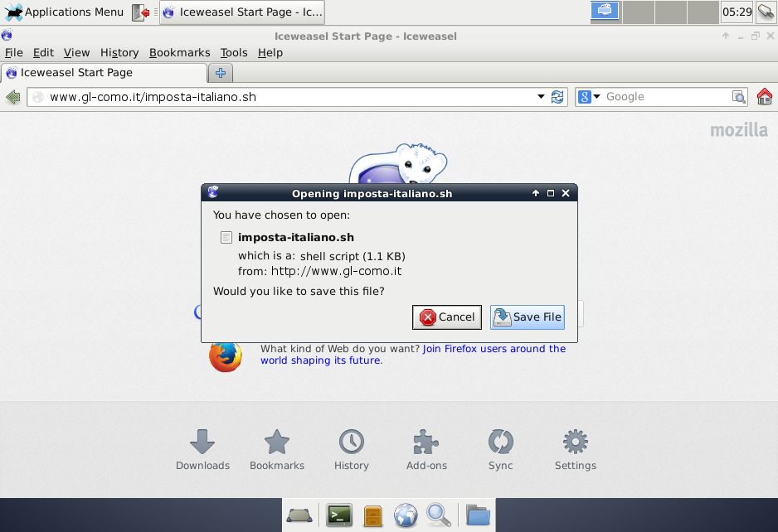This screenshot has width=778, height=532.
Task: Open the search engine selector dropdown
Action: pyautogui.click(x=589, y=97)
